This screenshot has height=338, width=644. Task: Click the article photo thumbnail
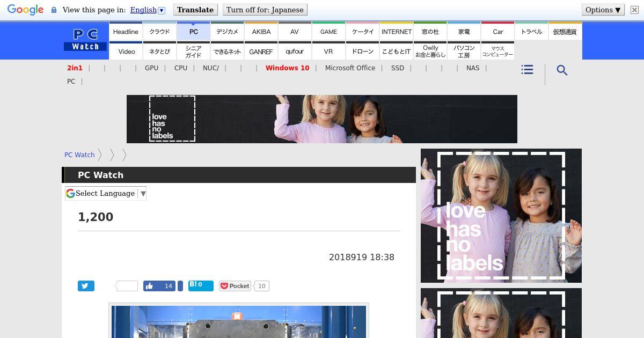(239, 321)
